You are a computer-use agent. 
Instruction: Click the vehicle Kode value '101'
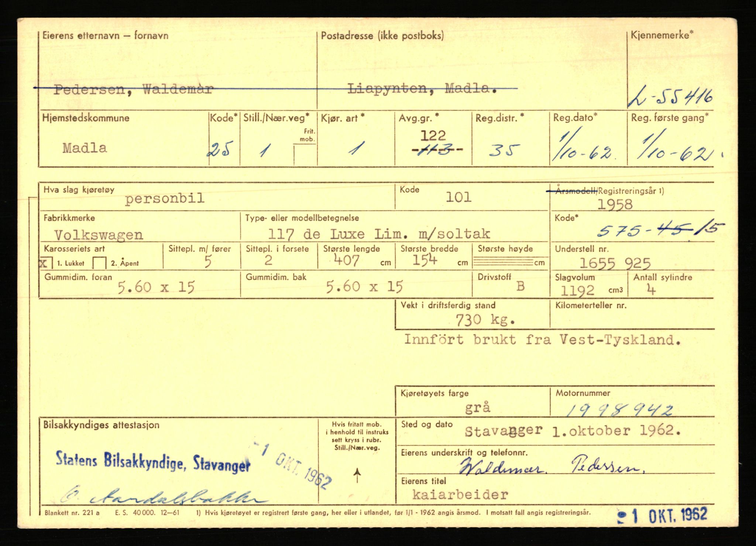(458, 197)
